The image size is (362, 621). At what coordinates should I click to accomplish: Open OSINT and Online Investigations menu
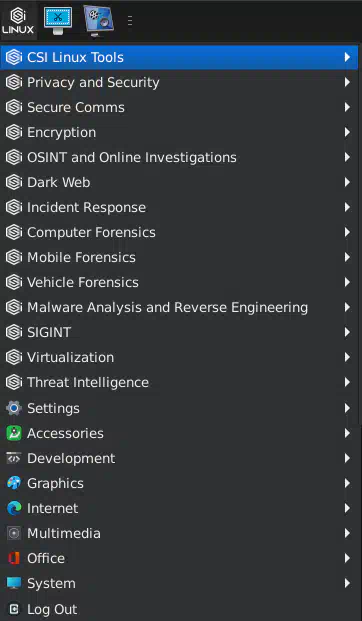point(179,157)
